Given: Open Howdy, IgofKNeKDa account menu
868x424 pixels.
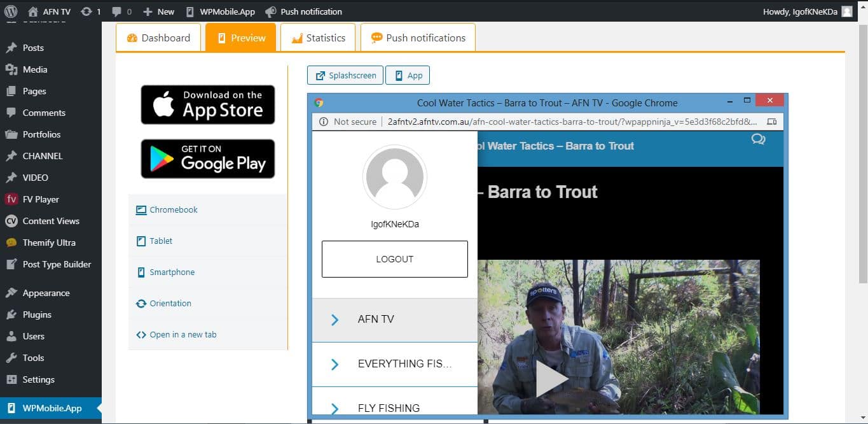Looking at the screenshot, I should pos(807,11).
